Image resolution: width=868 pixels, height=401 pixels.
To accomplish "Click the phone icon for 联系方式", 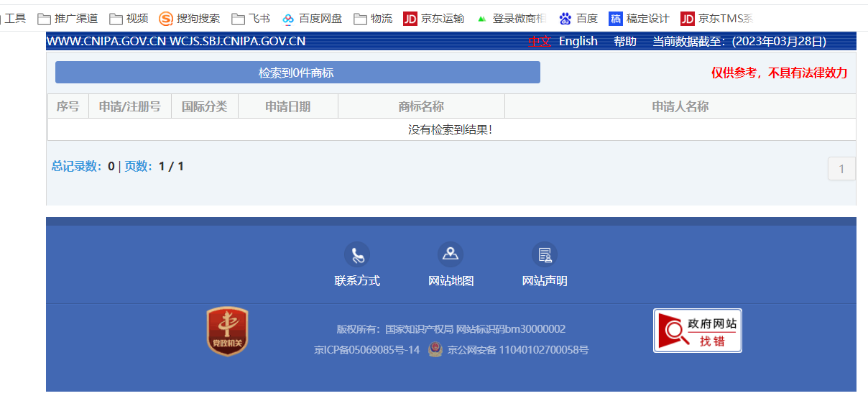I will pyautogui.click(x=356, y=254).
